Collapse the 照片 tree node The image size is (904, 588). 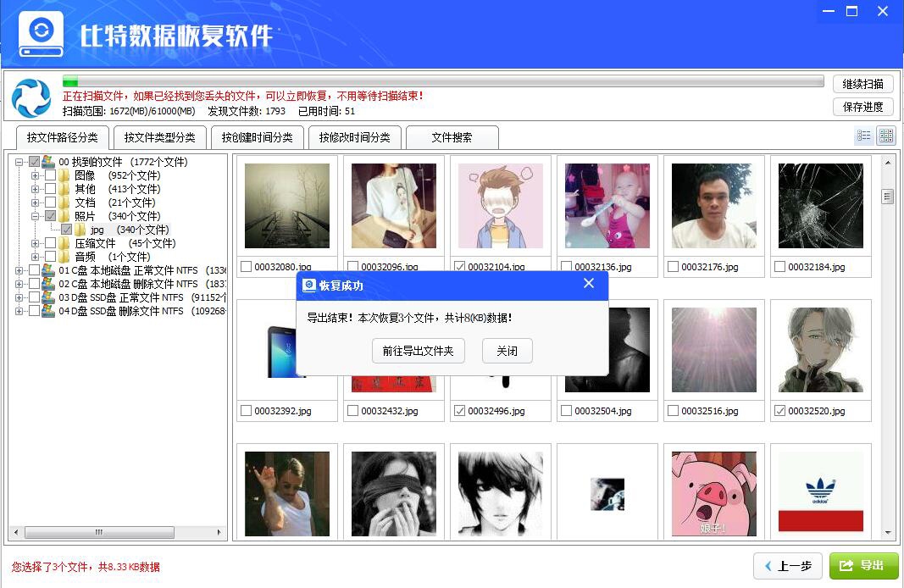click(x=36, y=216)
